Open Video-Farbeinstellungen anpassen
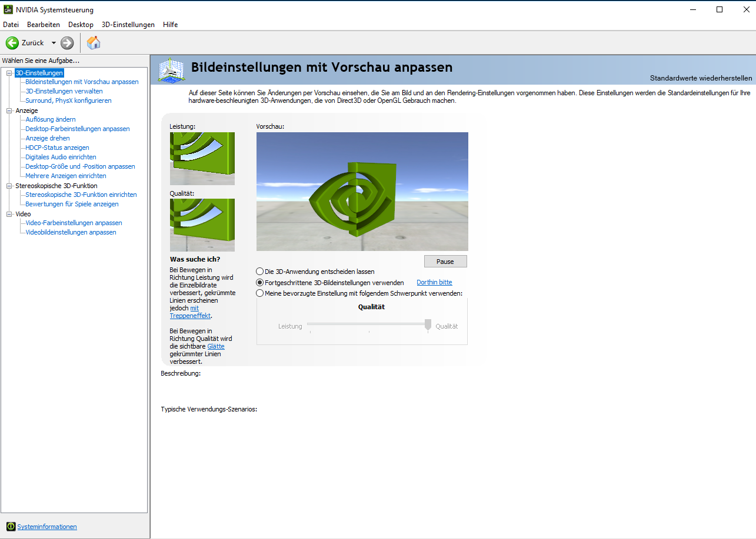756x539 pixels. (x=74, y=223)
